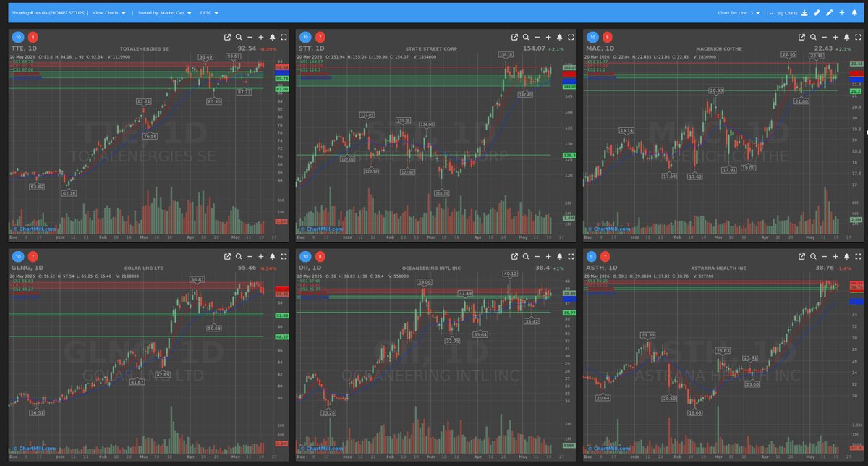Set an alert bell on GLNG chart
This screenshot has height=466, width=868.
272,256
